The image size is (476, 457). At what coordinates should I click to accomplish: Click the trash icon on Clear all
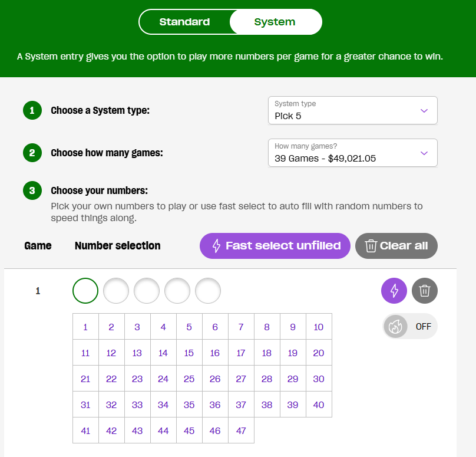click(x=371, y=246)
